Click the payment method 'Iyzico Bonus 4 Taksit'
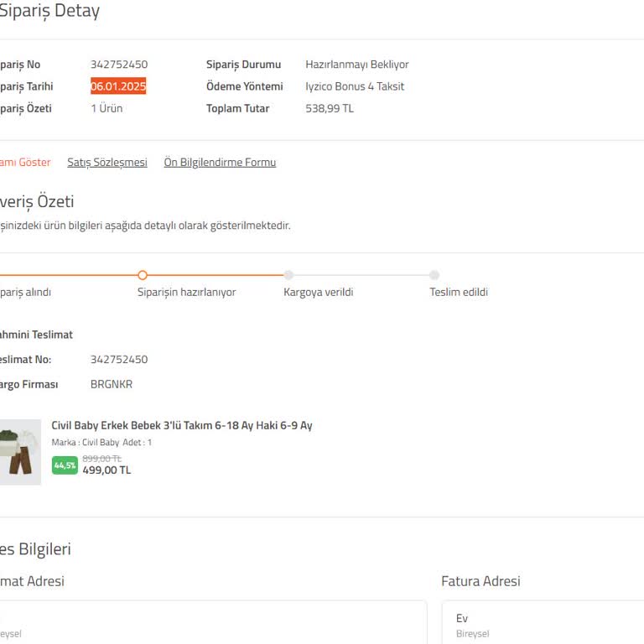Screen dimensions: 644x644 pyautogui.click(x=355, y=86)
